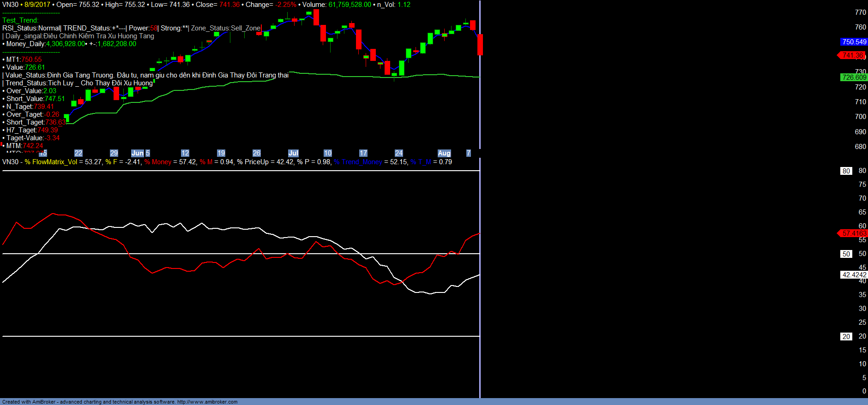The width and height of the screenshot is (868, 405).
Task: Click the '% PriceUp = 42.42' legend entry
Action: point(265,162)
